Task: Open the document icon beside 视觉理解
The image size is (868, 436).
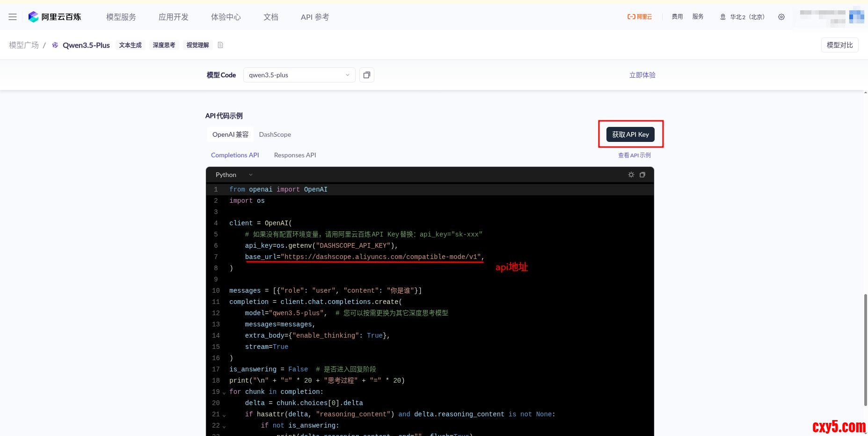Action: [x=220, y=45]
